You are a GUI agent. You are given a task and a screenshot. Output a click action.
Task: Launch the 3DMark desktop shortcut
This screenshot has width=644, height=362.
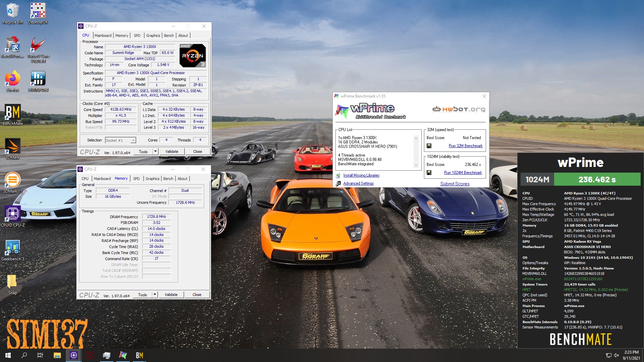[12, 148]
